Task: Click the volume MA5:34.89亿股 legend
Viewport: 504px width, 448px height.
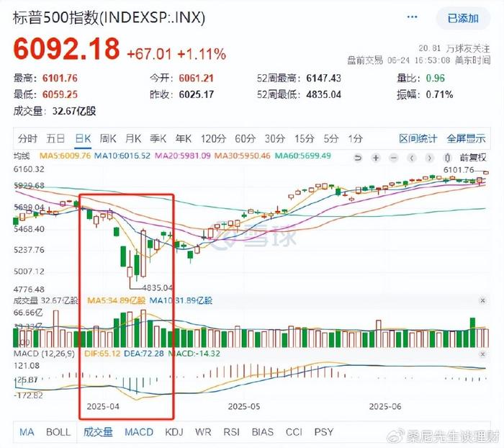Action: point(116,300)
